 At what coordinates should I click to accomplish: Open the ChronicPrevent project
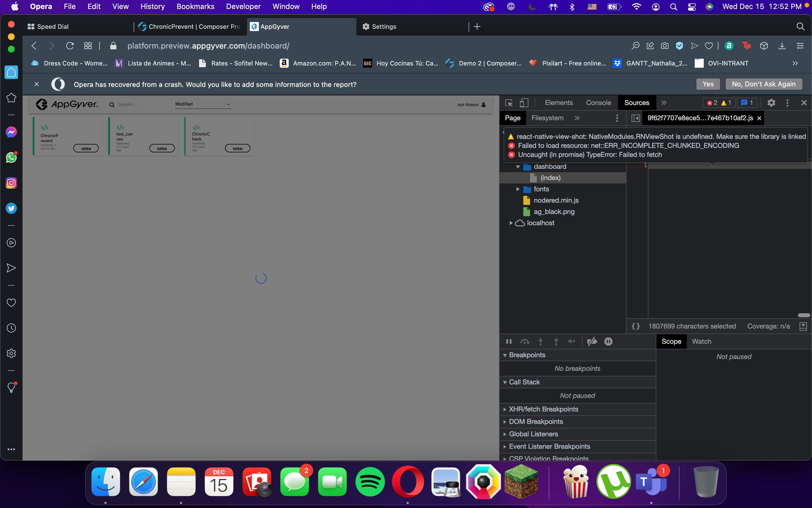coord(86,148)
